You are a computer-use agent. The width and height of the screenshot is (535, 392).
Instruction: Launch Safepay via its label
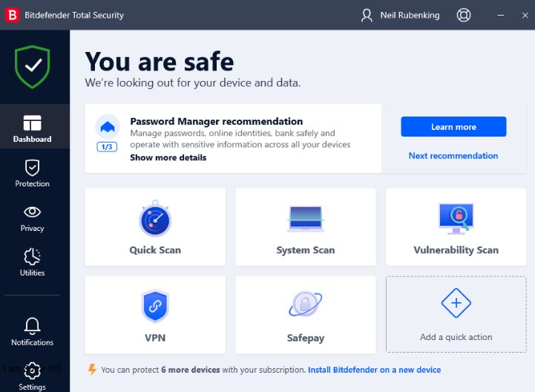coord(306,338)
